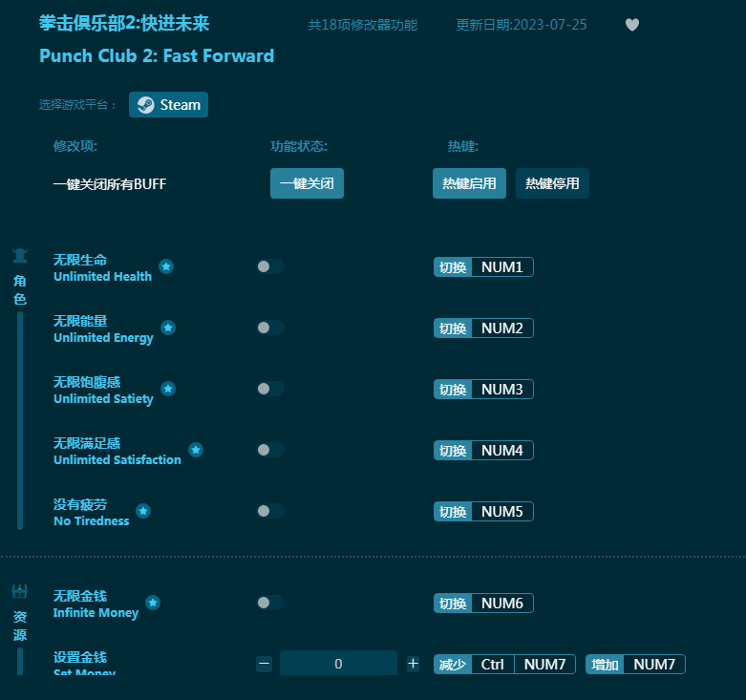Image resolution: width=746 pixels, height=700 pixels.
Task: Click 一键关闭 button to disable all
Action: click(307, 183)
